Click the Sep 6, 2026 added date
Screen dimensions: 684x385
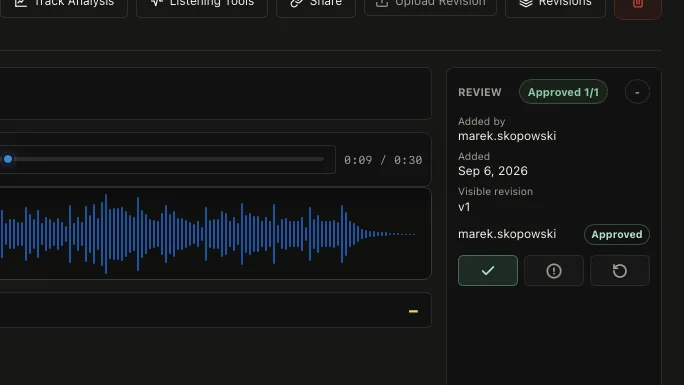[x=492, y=171]
